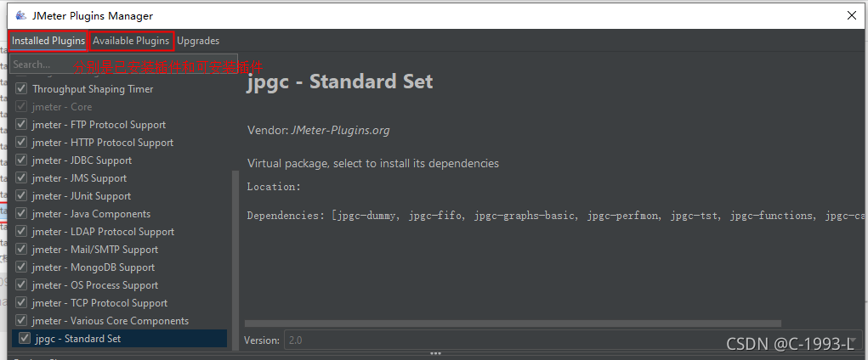Toggle jmeter - TCP Protocol Support checkbox
Screen dimensions: 868x360
(21, 302)
